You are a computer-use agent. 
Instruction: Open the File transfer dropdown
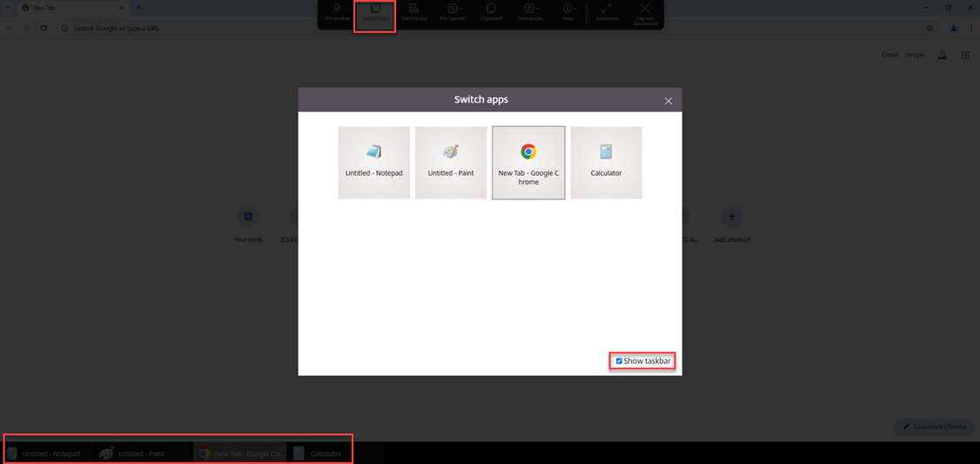coord(453,12)
